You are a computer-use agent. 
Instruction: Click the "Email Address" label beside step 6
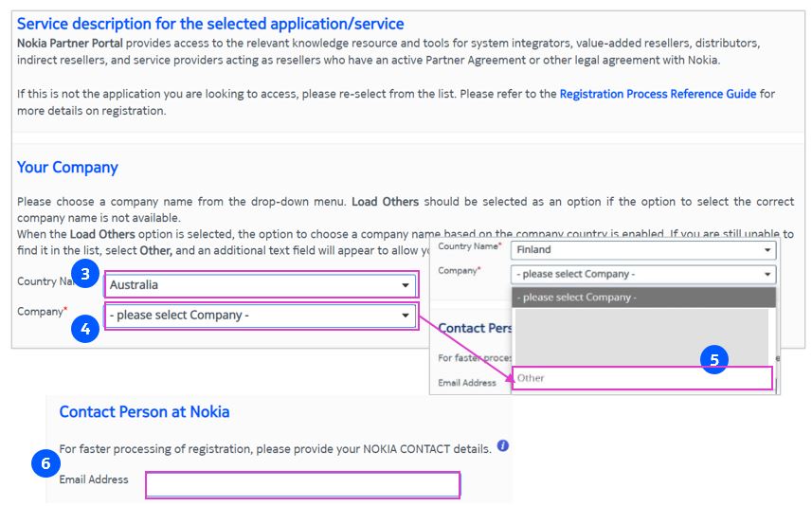pyautogui.click(x=93, y=479)
